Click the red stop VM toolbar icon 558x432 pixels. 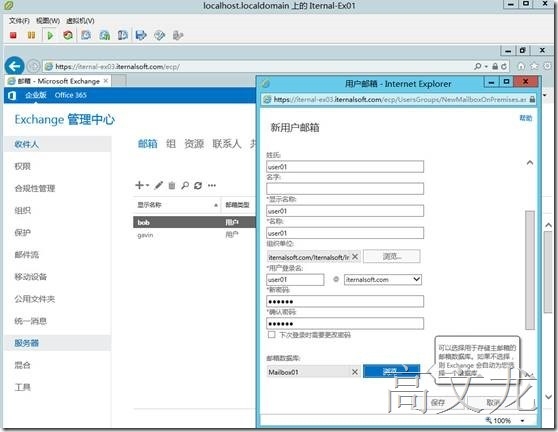[13, 35]
